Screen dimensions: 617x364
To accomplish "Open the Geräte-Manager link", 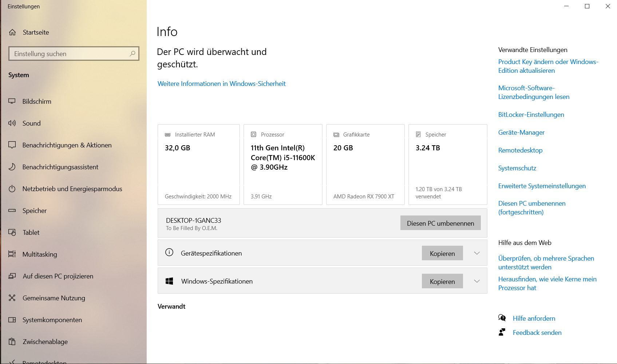I will [x=521, y=132].
